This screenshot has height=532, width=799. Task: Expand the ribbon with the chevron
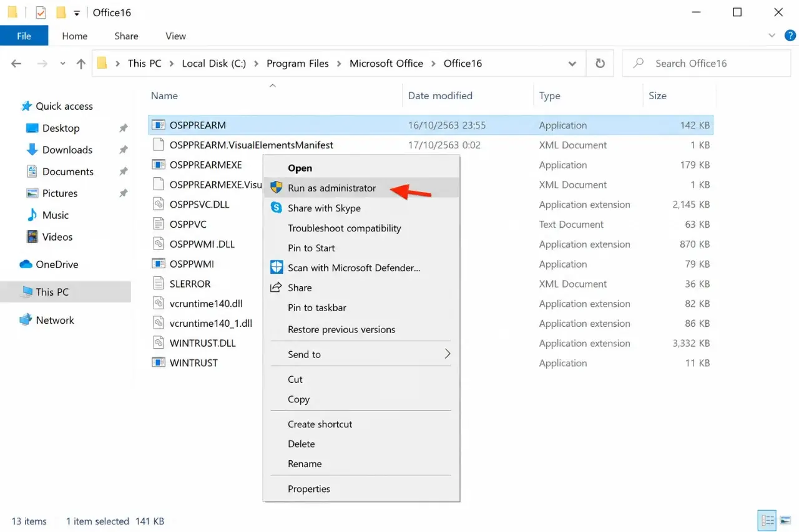(x=772, y=36)
